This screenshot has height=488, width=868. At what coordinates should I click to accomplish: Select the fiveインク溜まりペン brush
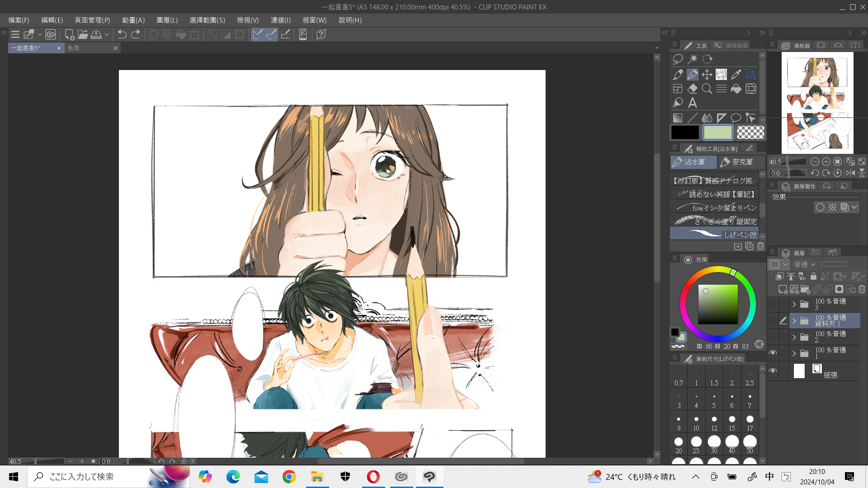click(714, 207)
